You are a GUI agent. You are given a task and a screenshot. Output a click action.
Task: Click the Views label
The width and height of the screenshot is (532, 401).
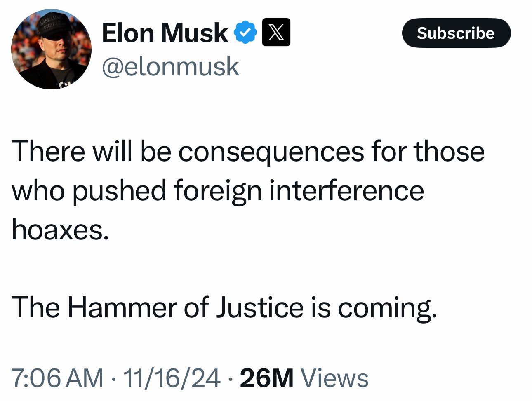[x=334, y=378]
